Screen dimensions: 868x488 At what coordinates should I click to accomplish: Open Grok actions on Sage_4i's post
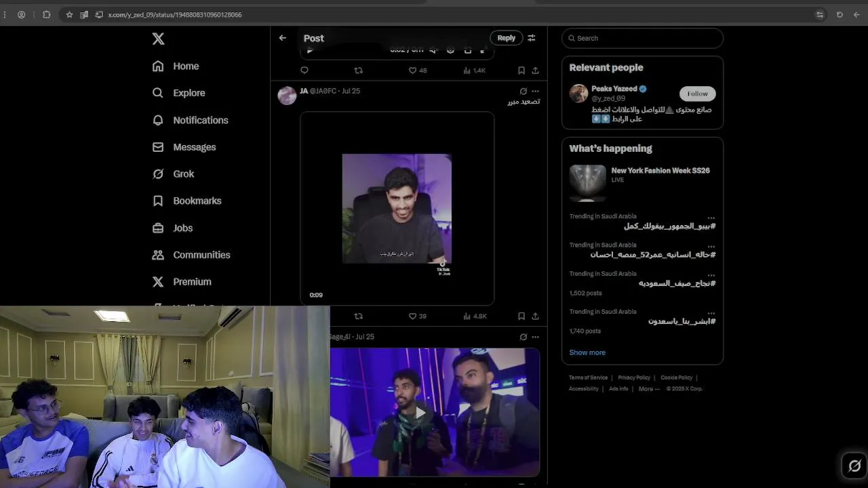[523, 337]
